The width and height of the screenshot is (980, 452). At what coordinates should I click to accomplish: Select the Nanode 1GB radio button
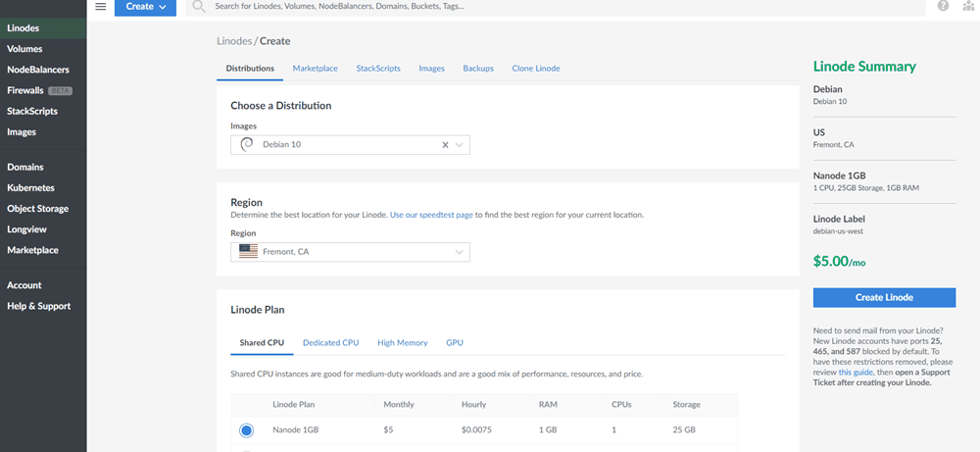pos(246,430)
